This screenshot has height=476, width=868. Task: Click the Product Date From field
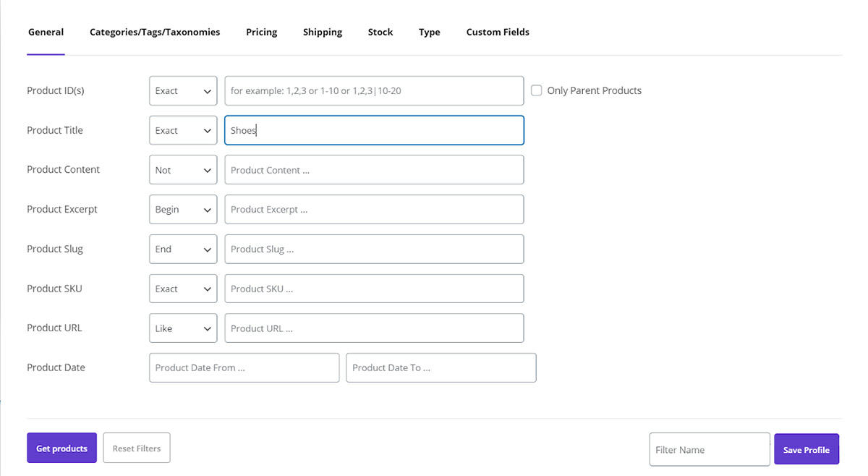(x=244, y=367)
